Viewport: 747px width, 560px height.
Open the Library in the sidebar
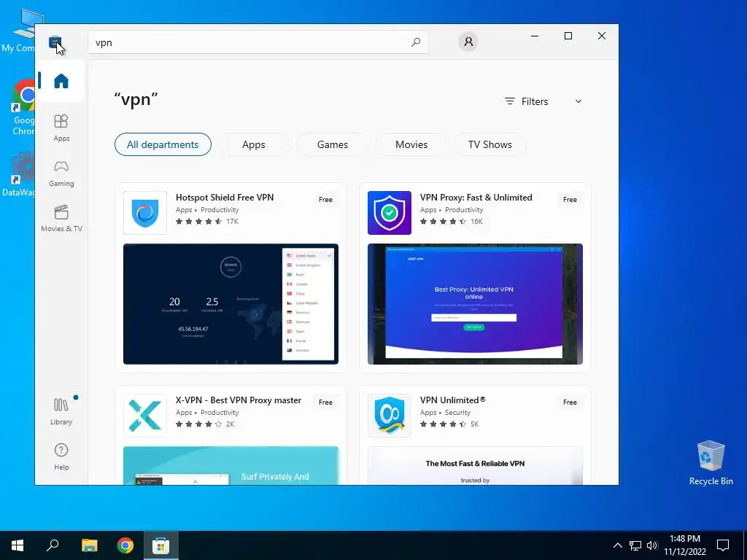click(61, 411)
